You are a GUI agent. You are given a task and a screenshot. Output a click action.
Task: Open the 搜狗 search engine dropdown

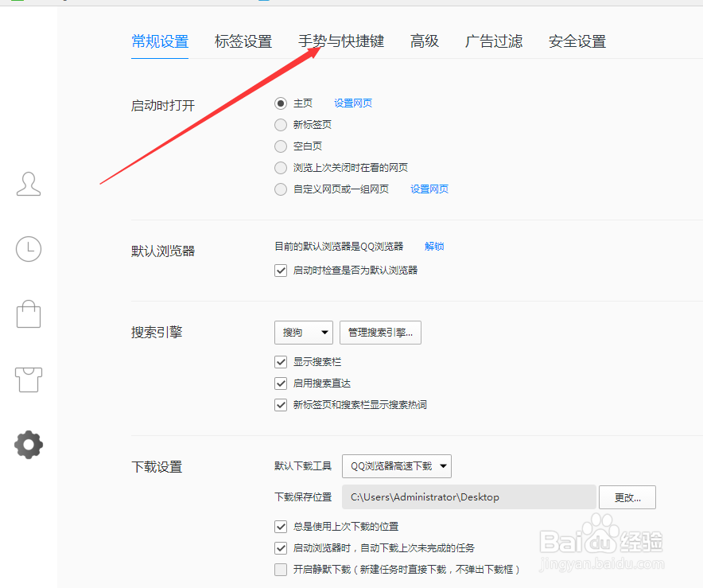pos(303,333)
